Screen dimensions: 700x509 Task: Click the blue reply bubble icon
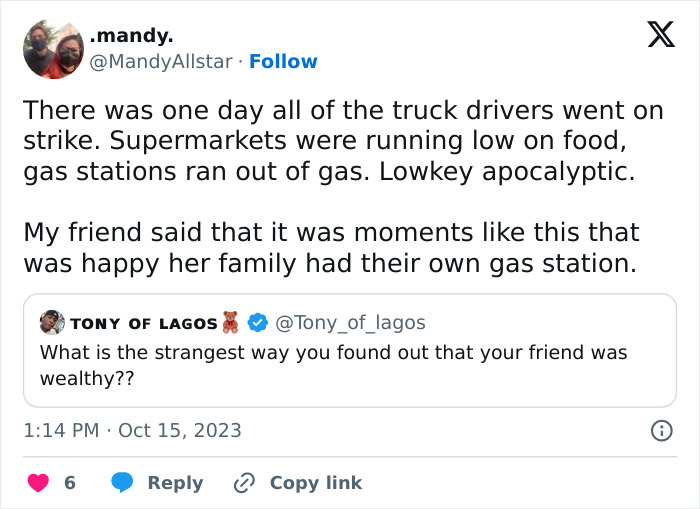(x=124, y=483)
